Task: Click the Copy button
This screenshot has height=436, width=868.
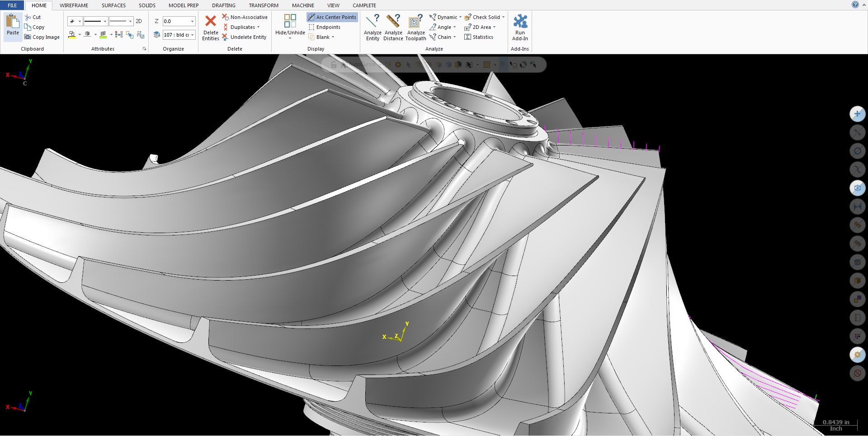Action: point(35,27)
